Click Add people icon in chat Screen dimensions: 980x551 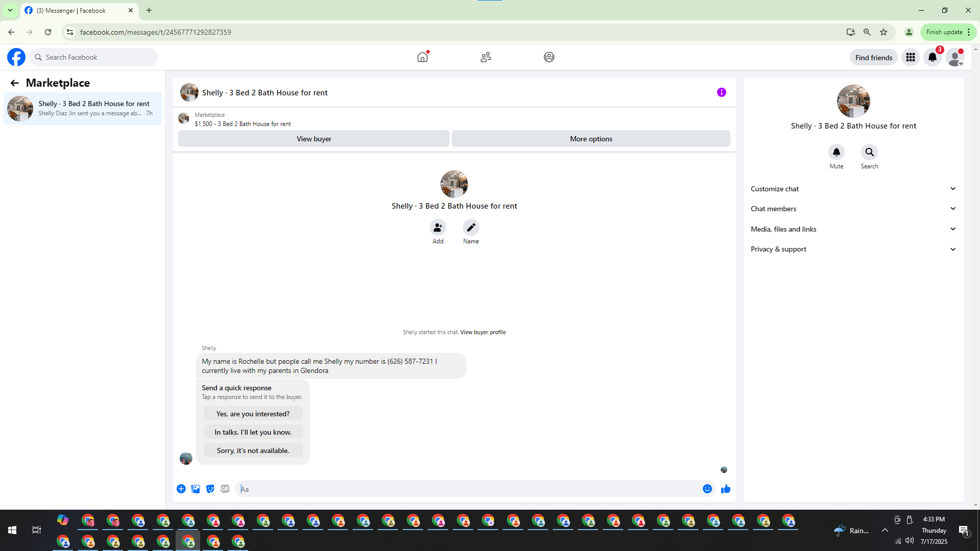437,228
